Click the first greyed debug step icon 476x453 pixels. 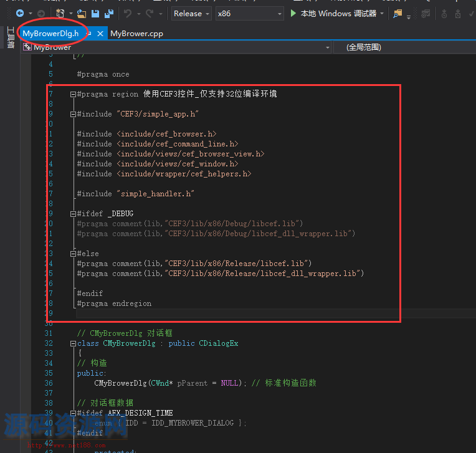[444, 14]
